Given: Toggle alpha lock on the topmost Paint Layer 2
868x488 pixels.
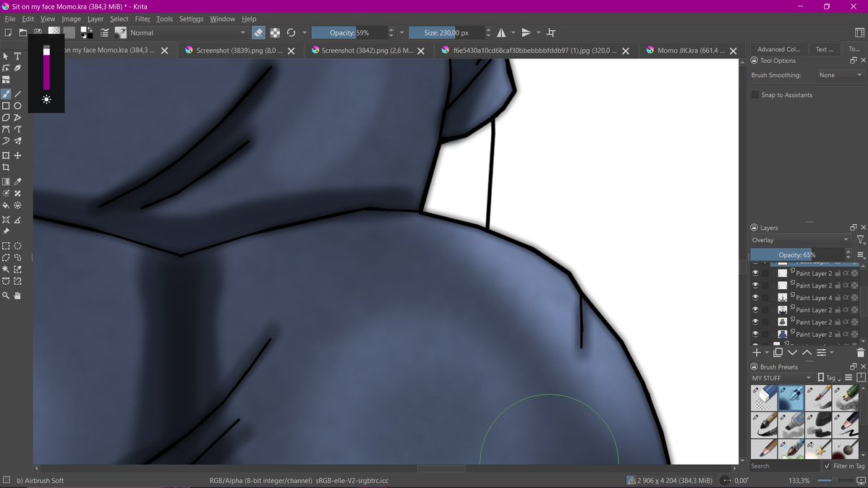Looking at the screenshot, I should tap(846, 273).
